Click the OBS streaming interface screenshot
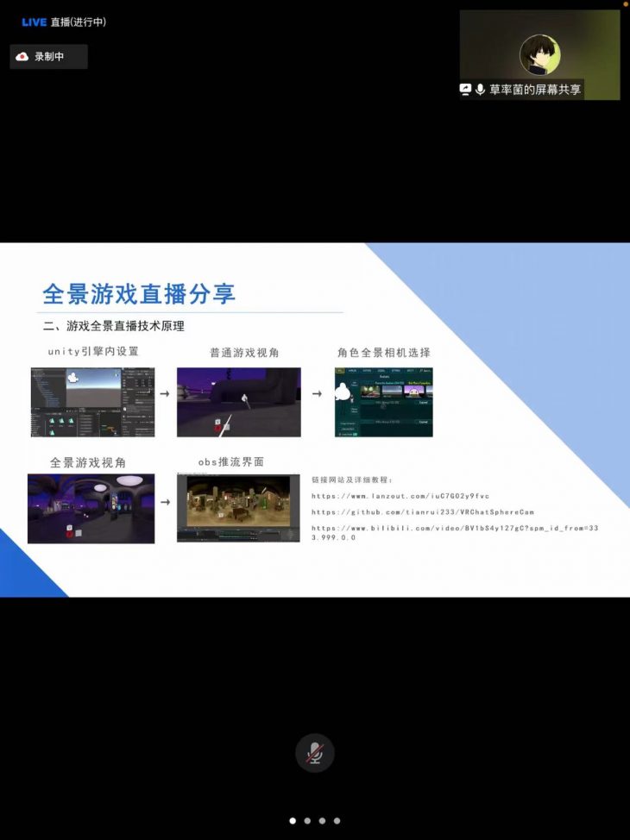 click(238, 508)
